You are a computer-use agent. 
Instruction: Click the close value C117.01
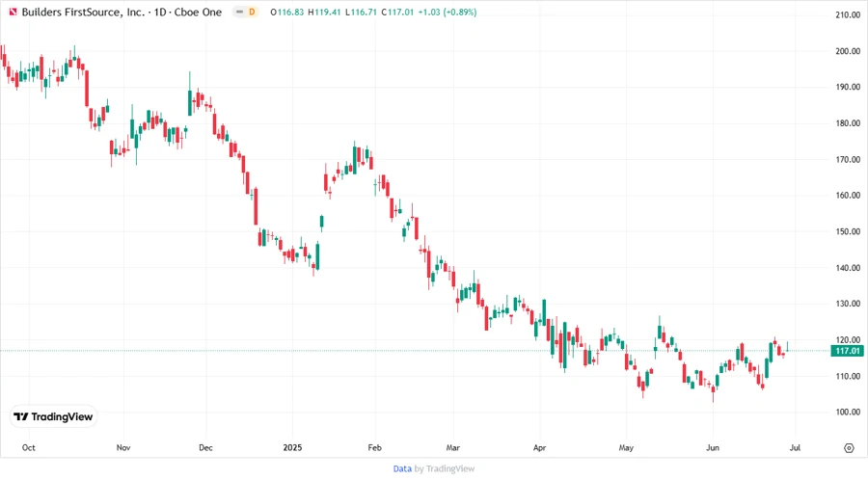coord(397,12)
